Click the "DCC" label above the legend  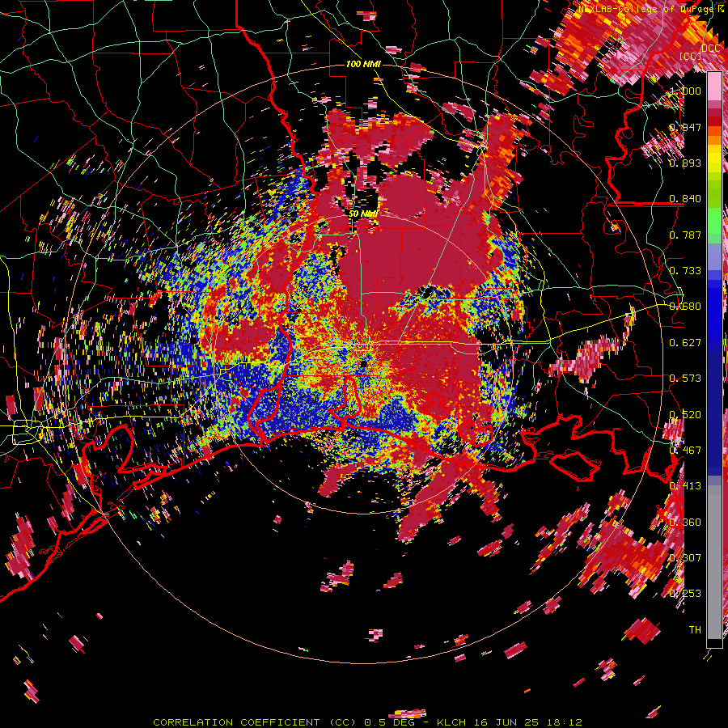pyautogui.click(x=710, y=49)
